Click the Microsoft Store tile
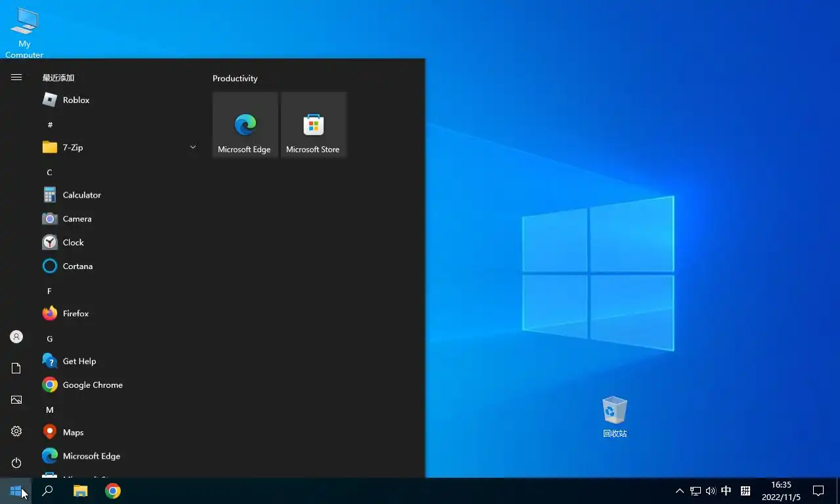The width and height of the screenshot is (840, 504). tap(314, 125)
